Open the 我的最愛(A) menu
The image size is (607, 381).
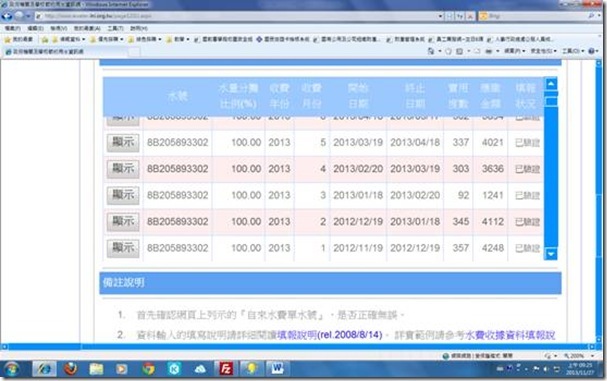coord(87,28)
